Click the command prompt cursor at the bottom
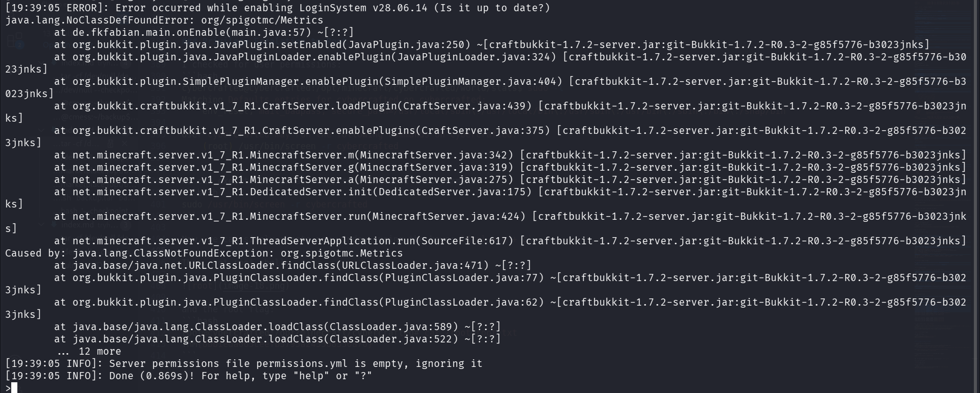Image resolution: width=980 pixels, height=393 pixels. tap(14, 388)
